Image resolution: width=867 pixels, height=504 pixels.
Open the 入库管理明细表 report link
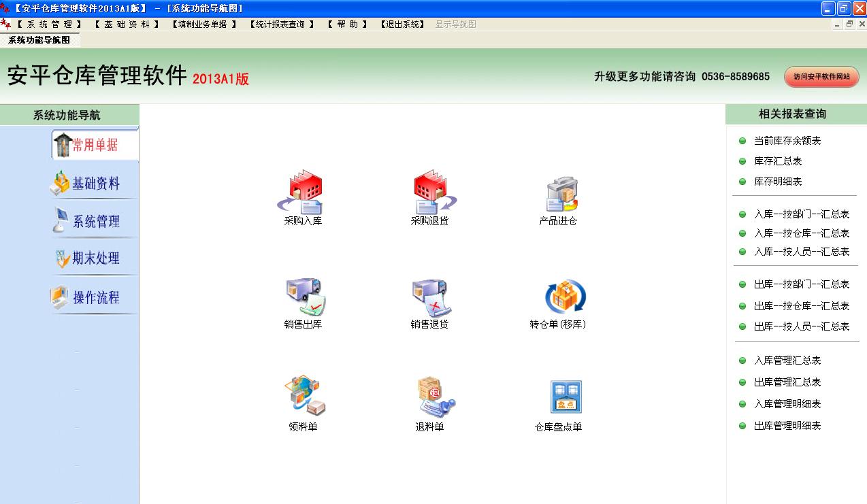(x=787, y=404)
